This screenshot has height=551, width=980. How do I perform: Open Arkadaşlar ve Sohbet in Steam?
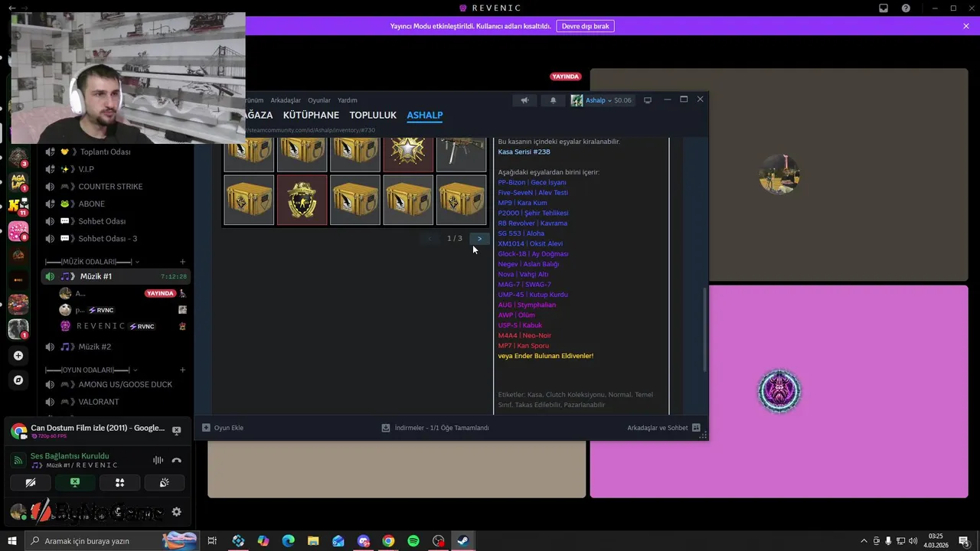tap(664, 428)
